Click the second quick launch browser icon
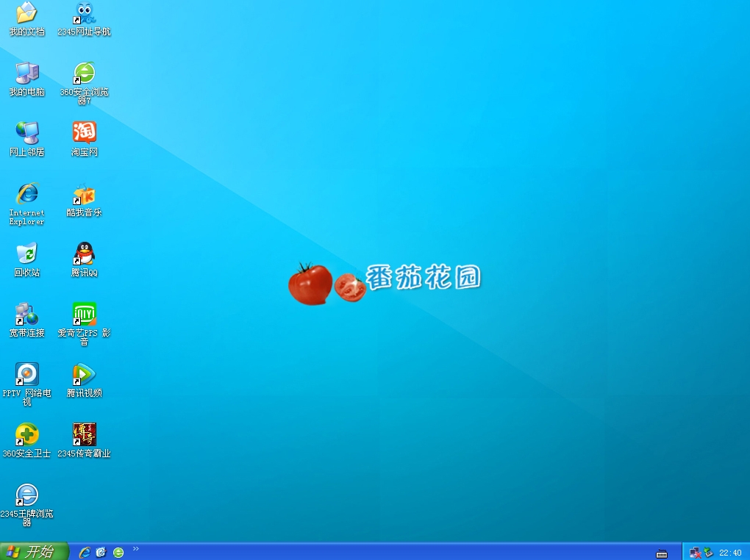Screen dimensions: 750x560 (x=101, y=553)
